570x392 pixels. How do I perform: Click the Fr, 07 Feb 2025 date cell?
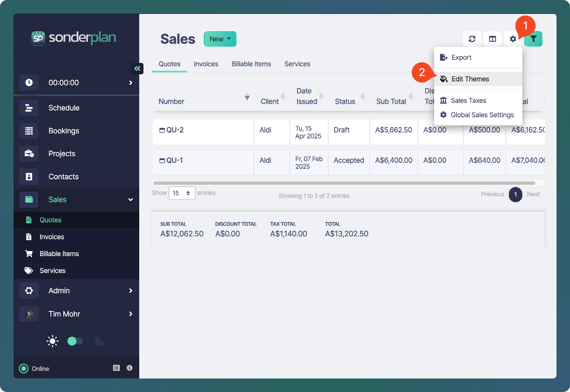309,162
